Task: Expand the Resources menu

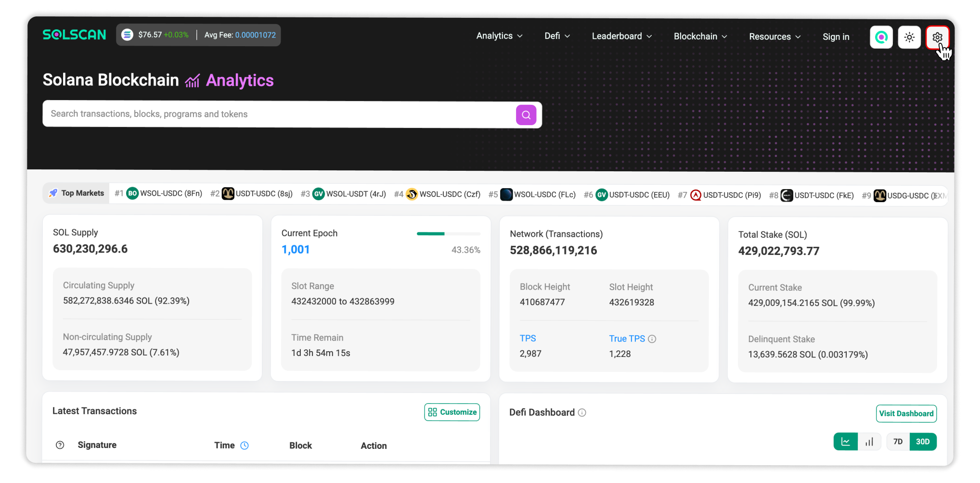Action: point(775,37)
